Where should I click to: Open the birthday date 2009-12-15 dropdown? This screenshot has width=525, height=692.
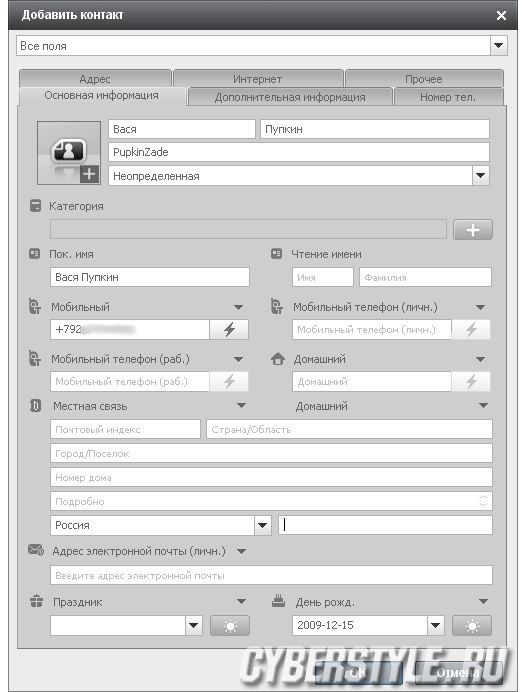tap(435, 625)
